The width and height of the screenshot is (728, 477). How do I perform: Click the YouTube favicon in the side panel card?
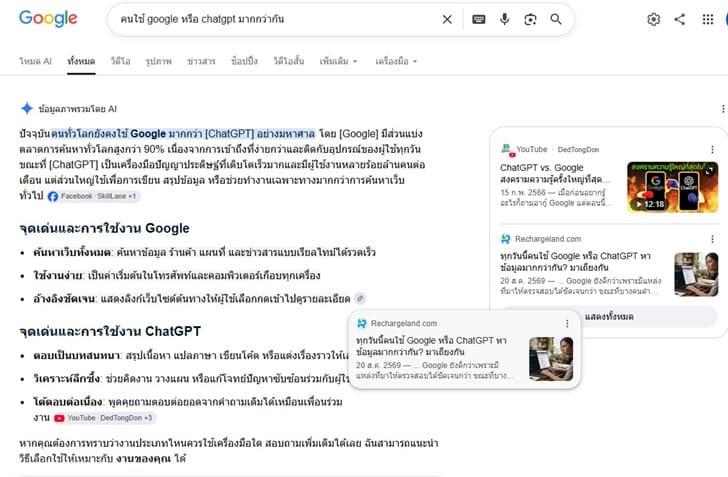tap(507, 150)
